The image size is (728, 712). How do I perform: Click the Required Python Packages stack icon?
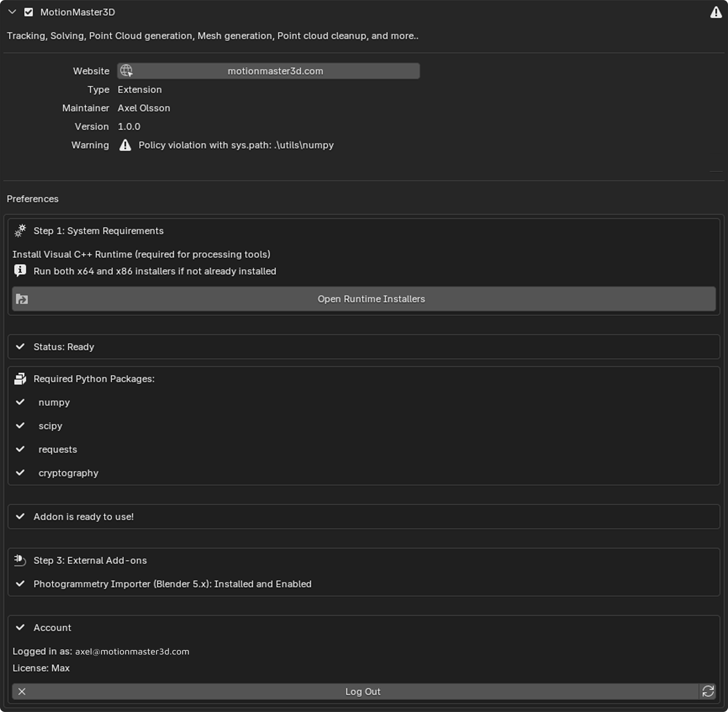[x=20, y=379]
